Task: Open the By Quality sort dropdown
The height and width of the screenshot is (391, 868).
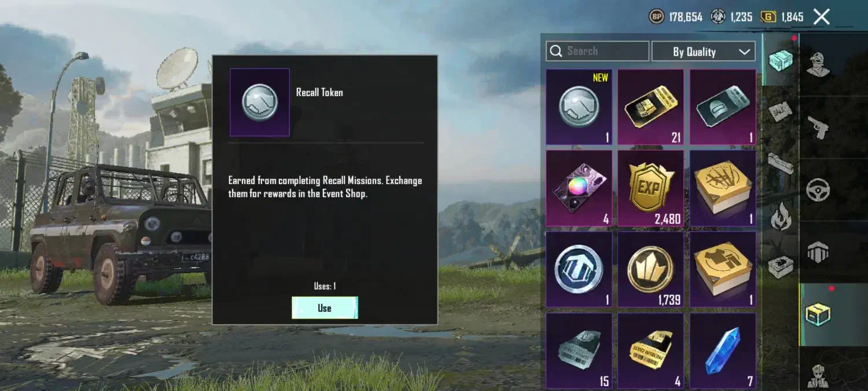Action: 703,52
